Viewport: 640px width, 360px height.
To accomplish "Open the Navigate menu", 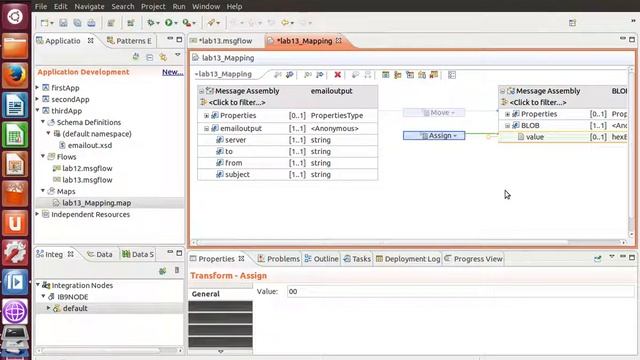I will 89,7.
